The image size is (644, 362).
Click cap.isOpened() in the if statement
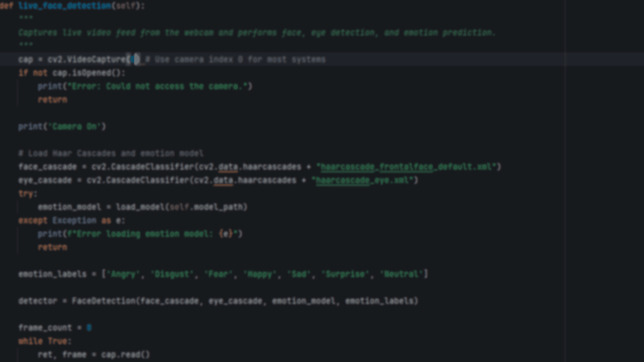pos(87,73)
